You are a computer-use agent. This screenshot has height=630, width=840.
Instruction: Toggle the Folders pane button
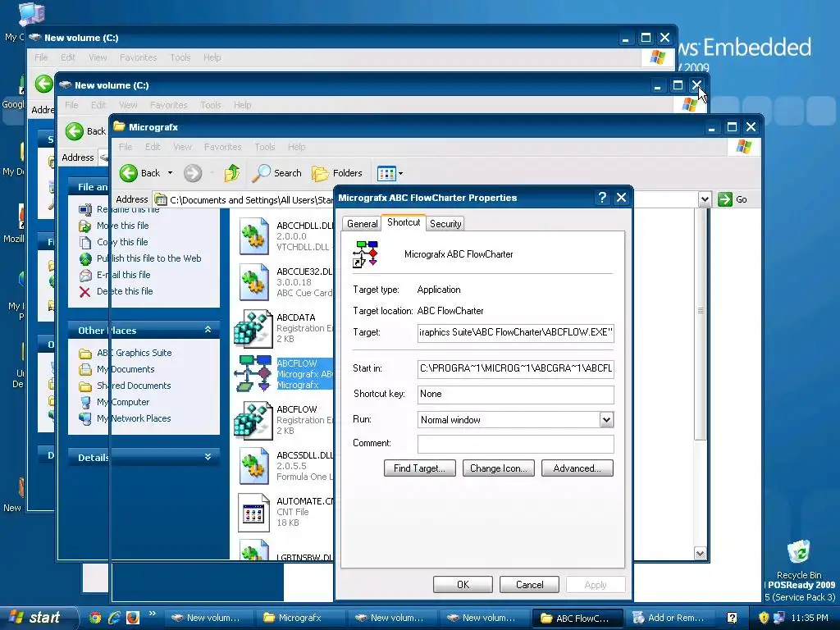[337, 173]
